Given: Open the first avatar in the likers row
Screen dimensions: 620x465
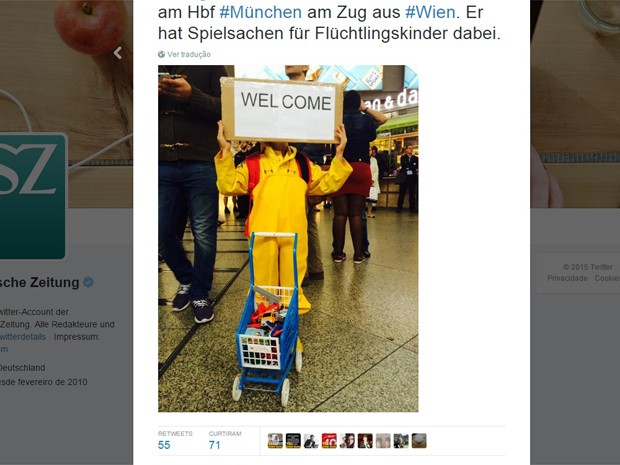Looking at the screenshot, I should tap(275, 441).
